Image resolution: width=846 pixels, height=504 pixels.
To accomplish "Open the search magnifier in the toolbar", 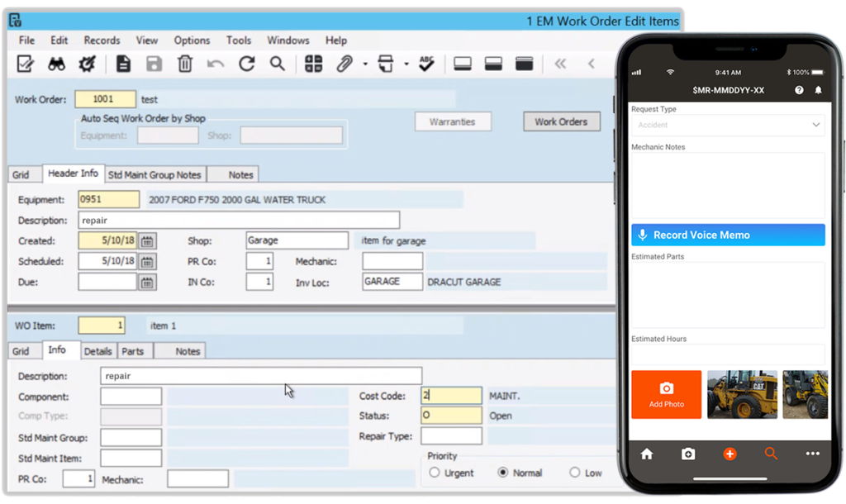I will tap(277, 64).
